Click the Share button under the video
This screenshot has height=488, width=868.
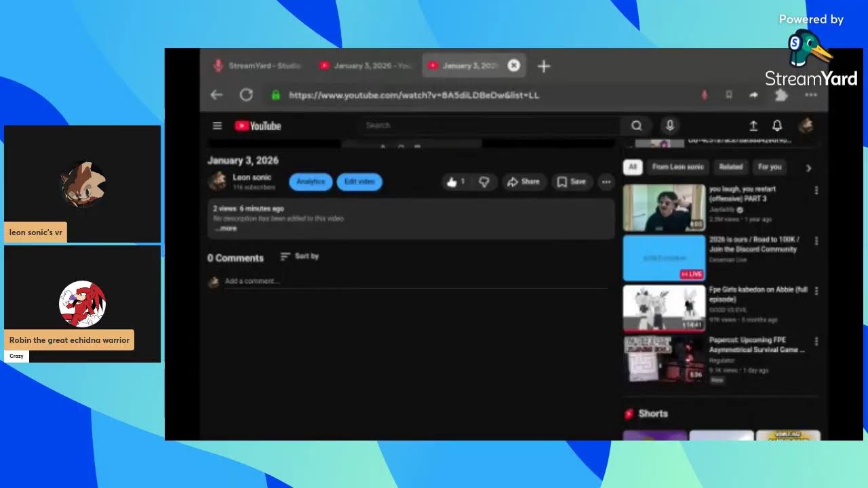click(x=523, y=182)
